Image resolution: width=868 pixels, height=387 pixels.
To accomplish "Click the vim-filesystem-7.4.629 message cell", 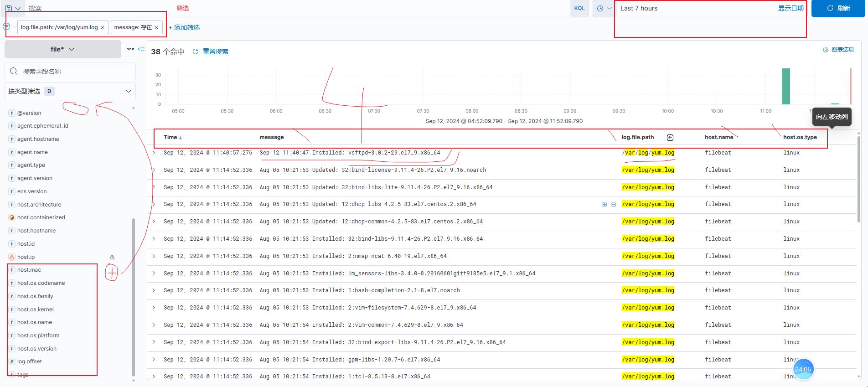I will coord(368,308).
